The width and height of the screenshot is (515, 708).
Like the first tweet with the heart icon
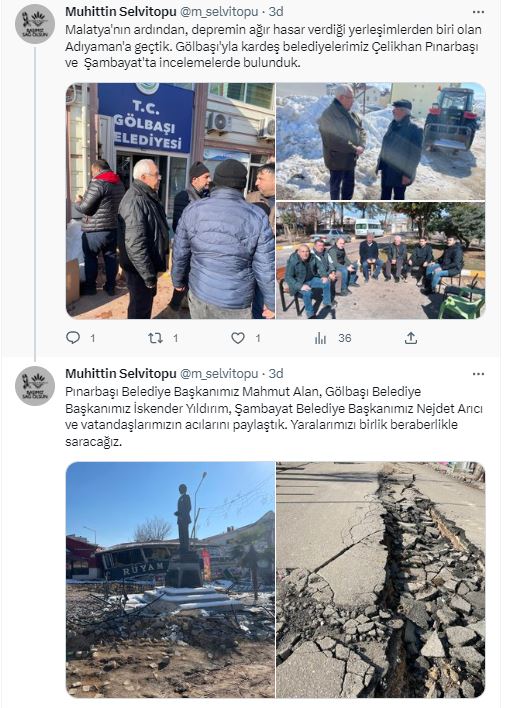[x=238, y=338]
